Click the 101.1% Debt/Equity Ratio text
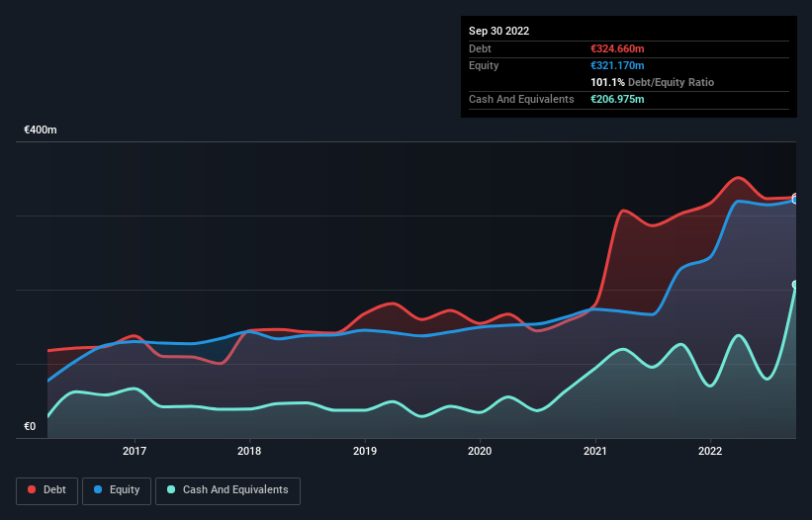This screenshot has width=812, height=520. (653, 82)
